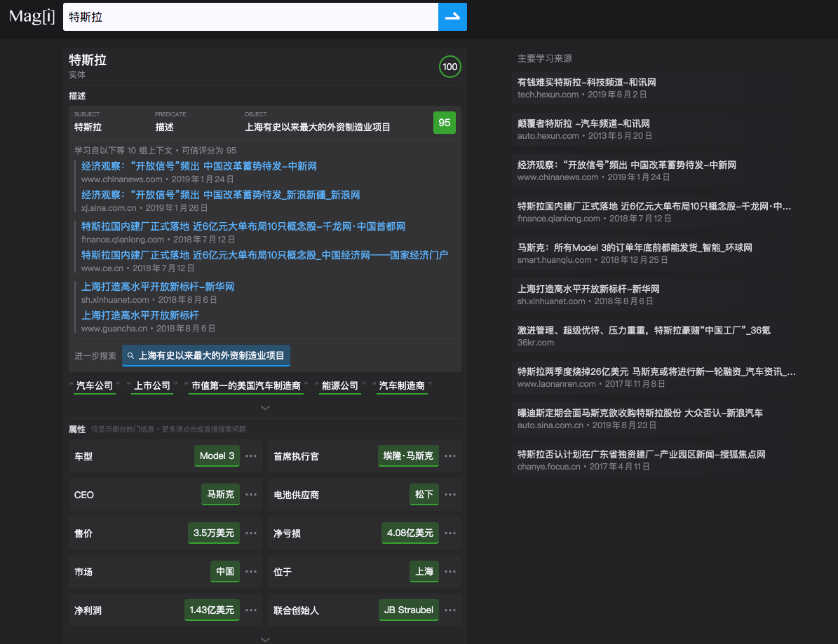This screenshot has height=644, width=838.
Task: Open more options for 市场 row
Action: [x=251, y=571]
